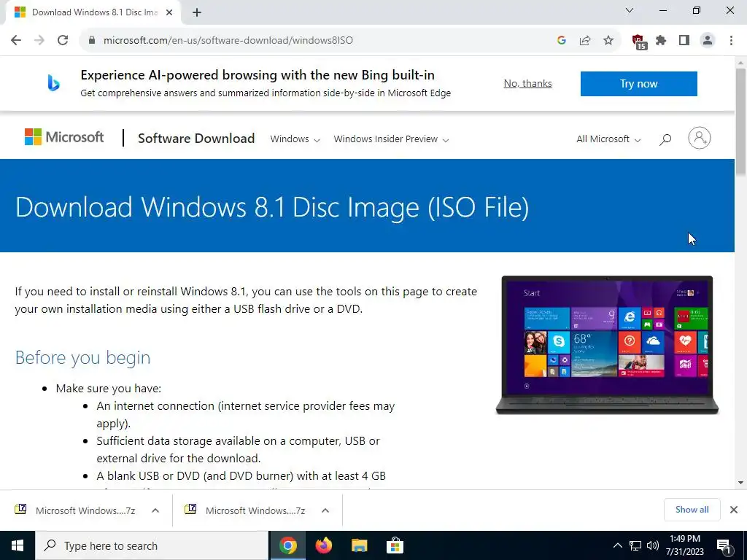The width and height of the screenshot is (747, 560).
Task: Click the Software Download heading link
Action: point(196,138)
